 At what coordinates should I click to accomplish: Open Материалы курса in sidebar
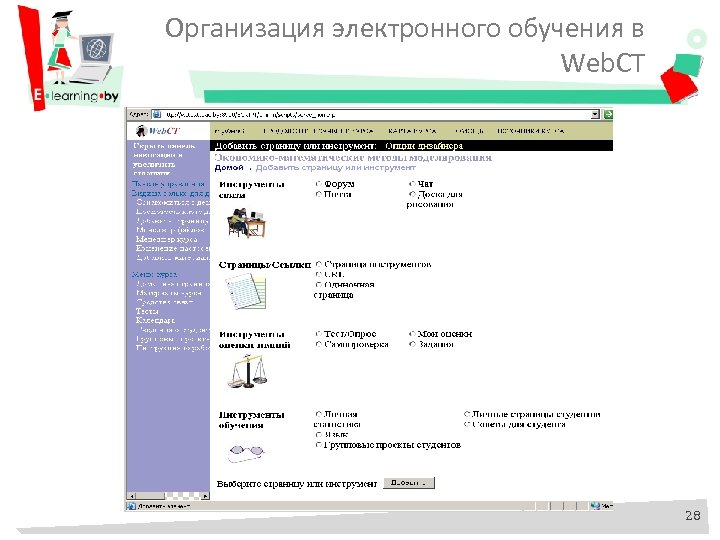tap(169, 293)
